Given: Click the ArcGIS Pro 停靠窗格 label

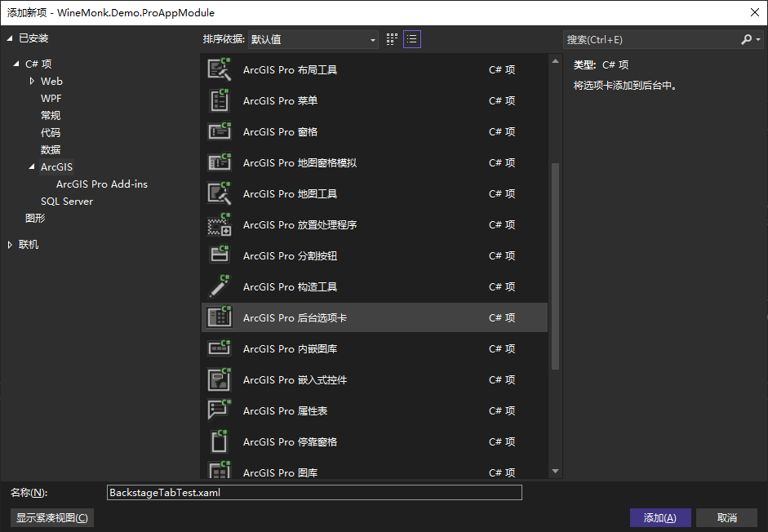Looking at the screenshot, I should tap(290, 441).
